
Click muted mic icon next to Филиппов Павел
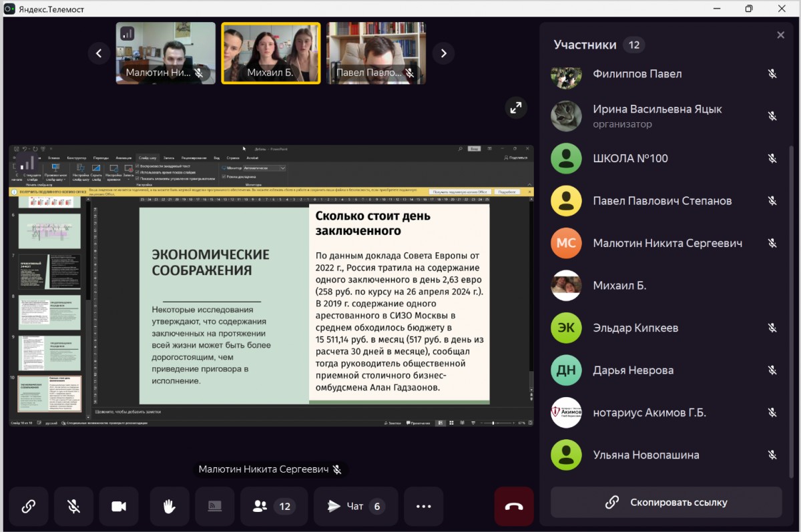(772, 74)
